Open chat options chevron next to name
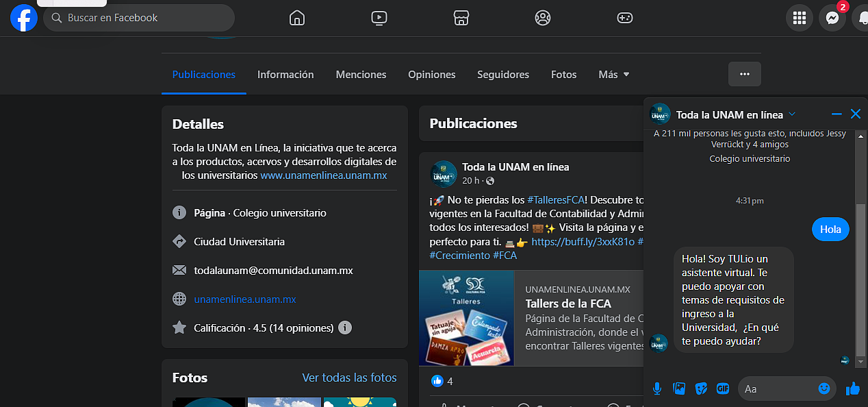The width and height of the screenshot is (868, 407). 792,114
